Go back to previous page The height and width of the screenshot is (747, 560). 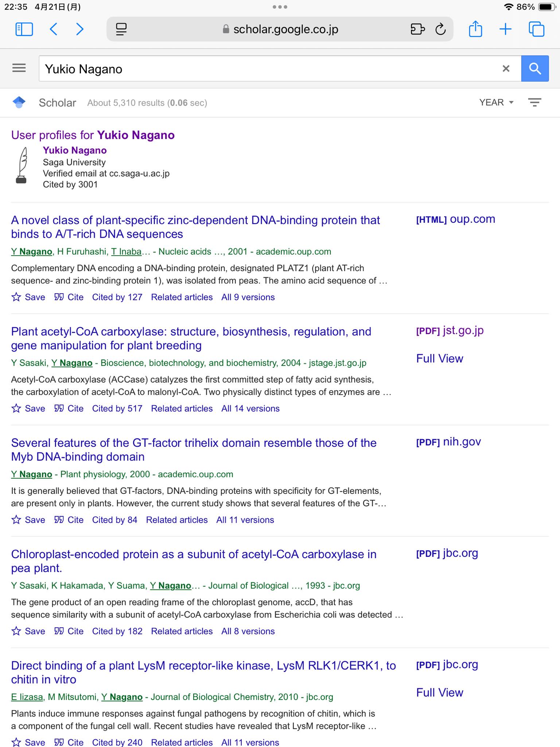pos(53,29)
